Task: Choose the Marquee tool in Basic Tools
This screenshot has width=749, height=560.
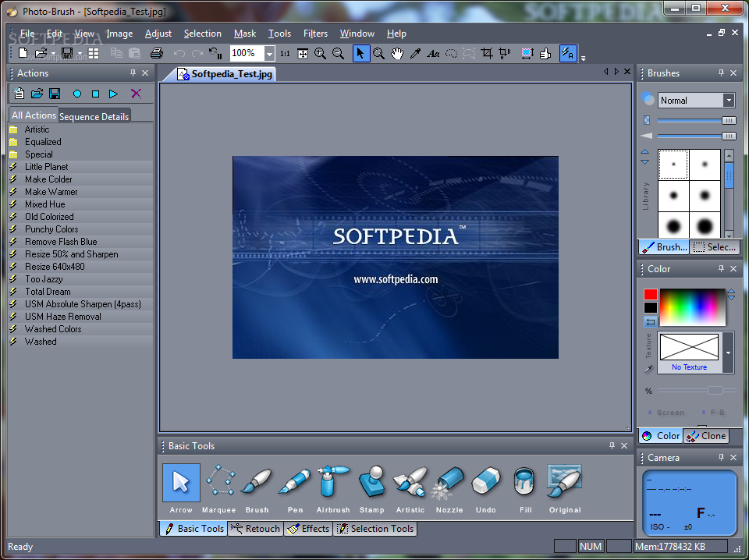Action: point(220,489)
